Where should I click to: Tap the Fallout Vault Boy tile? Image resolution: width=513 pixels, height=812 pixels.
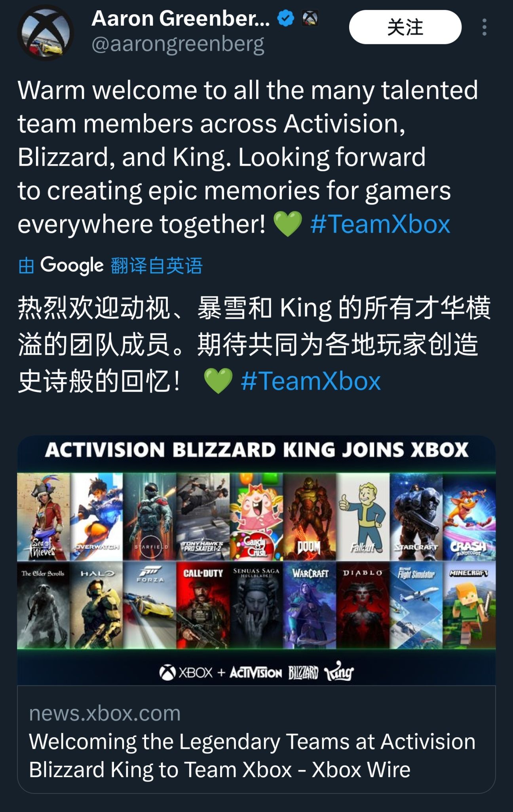tap(363, 517)
